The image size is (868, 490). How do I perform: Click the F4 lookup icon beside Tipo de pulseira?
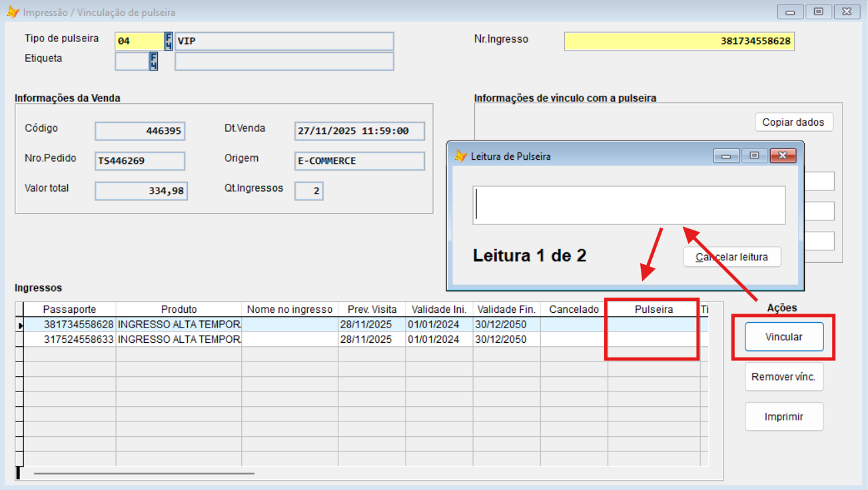coord(169,41)
